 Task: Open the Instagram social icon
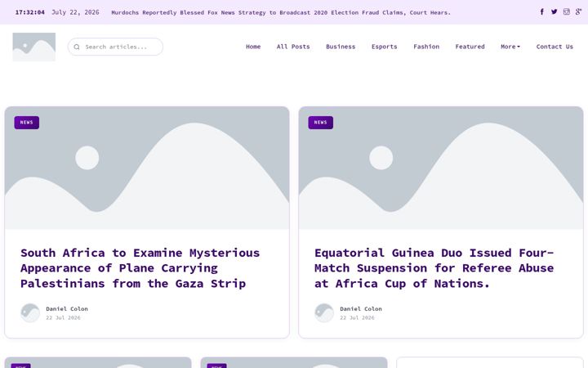(x=566, y=11)
